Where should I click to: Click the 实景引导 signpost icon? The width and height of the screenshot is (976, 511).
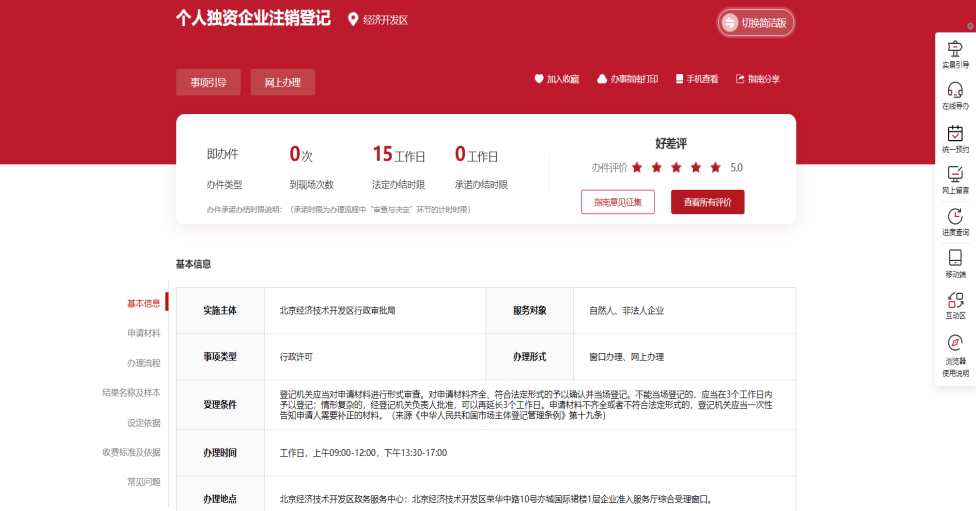955,49
